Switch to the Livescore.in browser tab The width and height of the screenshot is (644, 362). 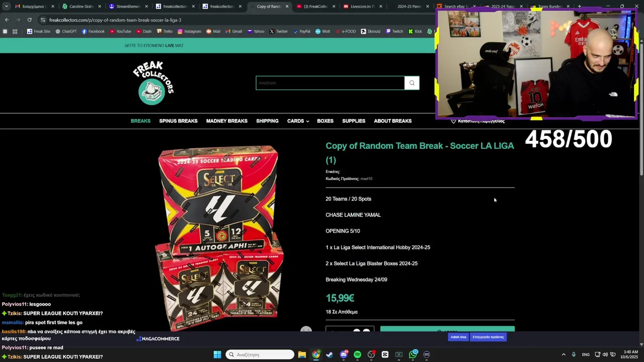(x=362, y=7)
